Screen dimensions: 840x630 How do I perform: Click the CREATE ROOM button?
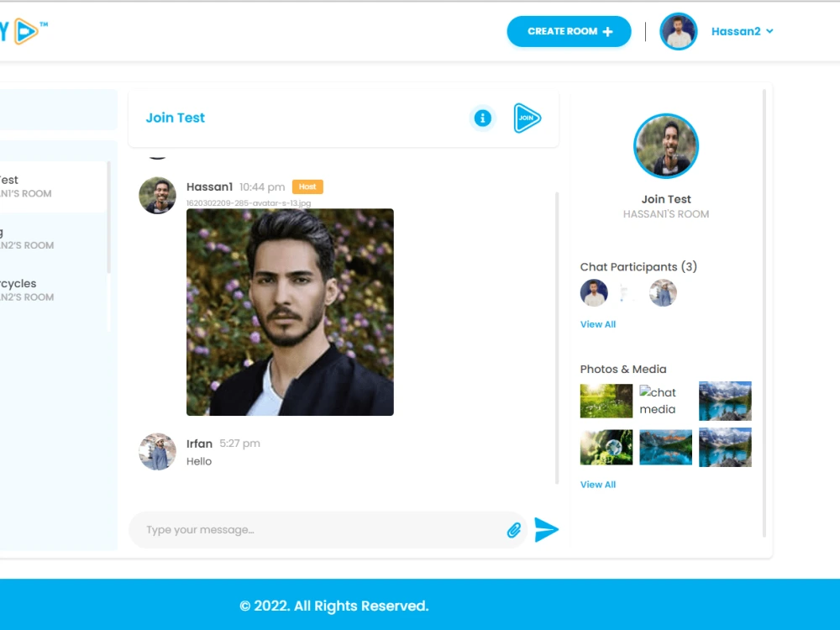tap(569, 31)
